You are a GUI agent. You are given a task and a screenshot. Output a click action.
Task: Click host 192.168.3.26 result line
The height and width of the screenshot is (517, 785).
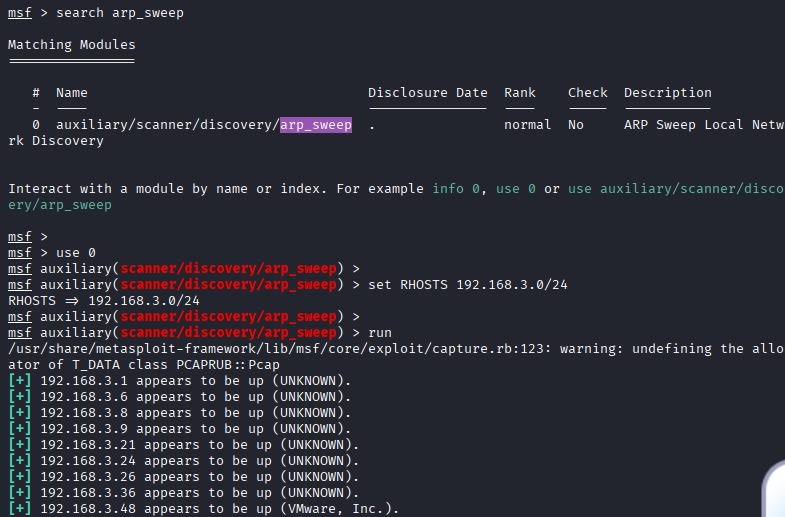pyautogui.click(x=184, y=477)
